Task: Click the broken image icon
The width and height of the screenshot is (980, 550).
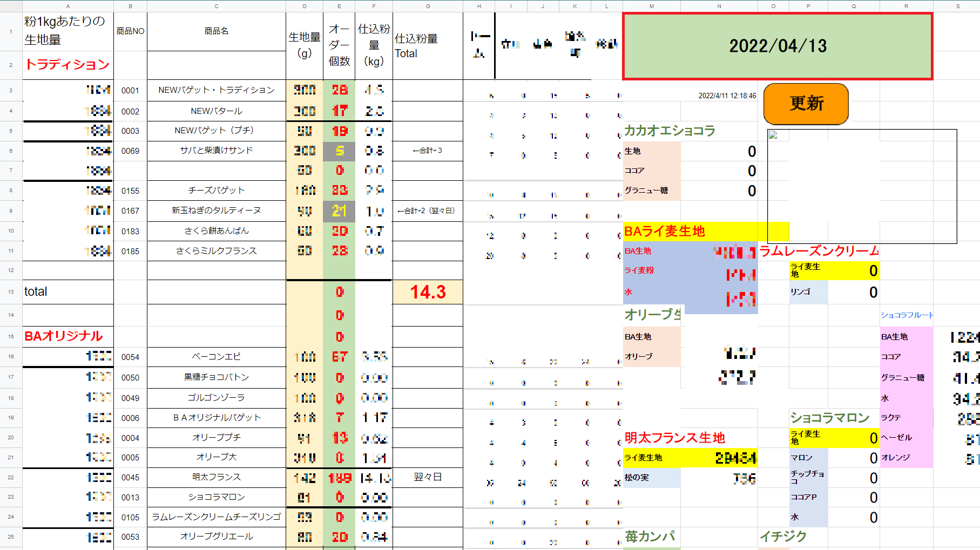Action: 773,135
